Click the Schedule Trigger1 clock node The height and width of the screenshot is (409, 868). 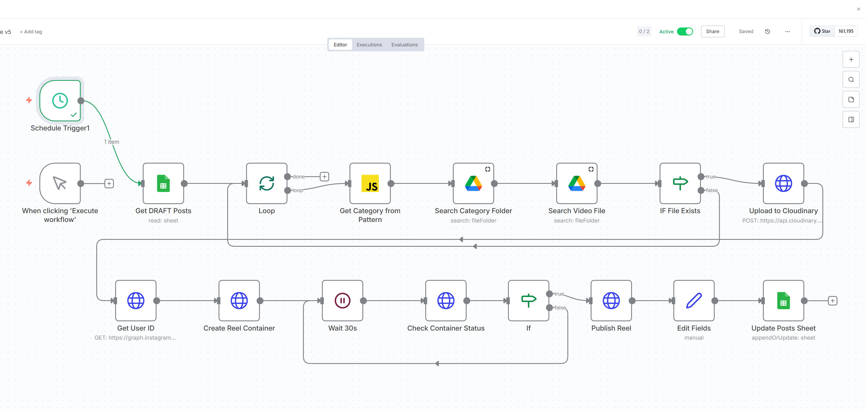60,101
